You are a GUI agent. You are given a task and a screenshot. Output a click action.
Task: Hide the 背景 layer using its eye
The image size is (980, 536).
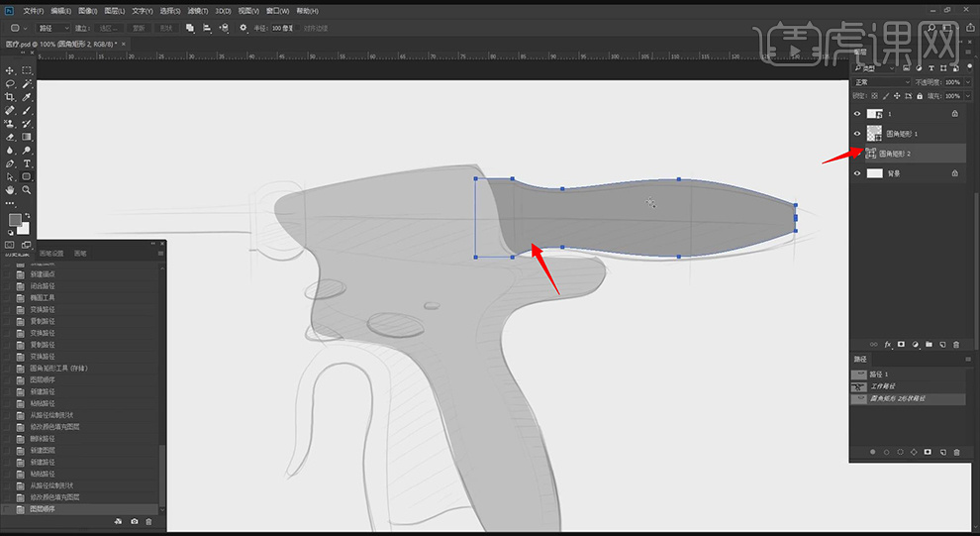pos(858,173)
